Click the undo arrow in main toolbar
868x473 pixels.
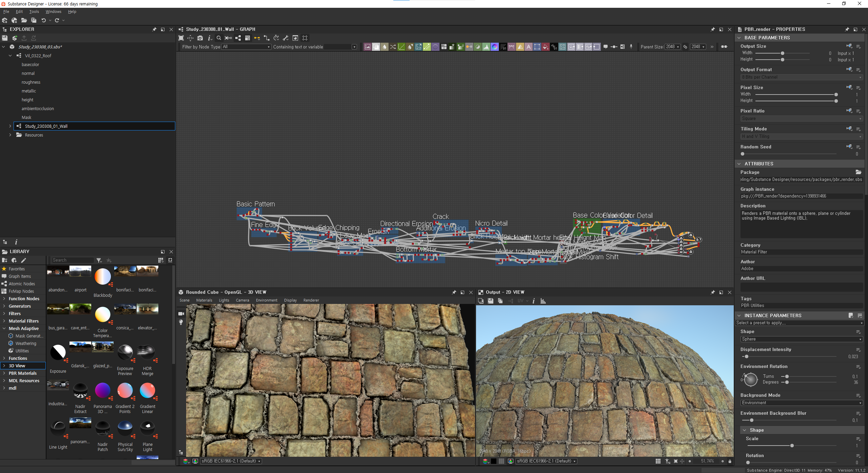click(x=43, y=20)
